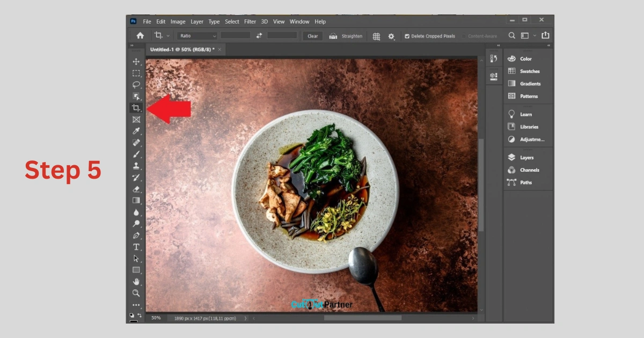
Task: Expand the workspace switcher dropdown
Action: [528, 36]
